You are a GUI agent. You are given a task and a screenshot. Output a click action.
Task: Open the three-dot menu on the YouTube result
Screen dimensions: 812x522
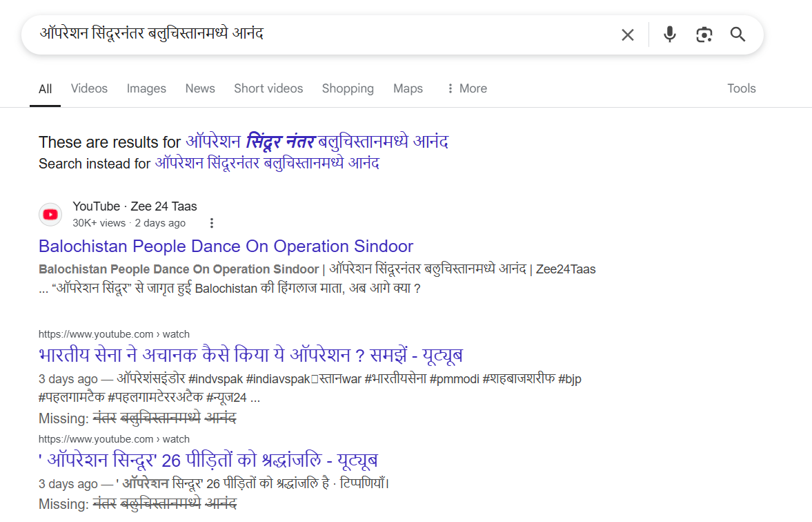tap(211, 222)
